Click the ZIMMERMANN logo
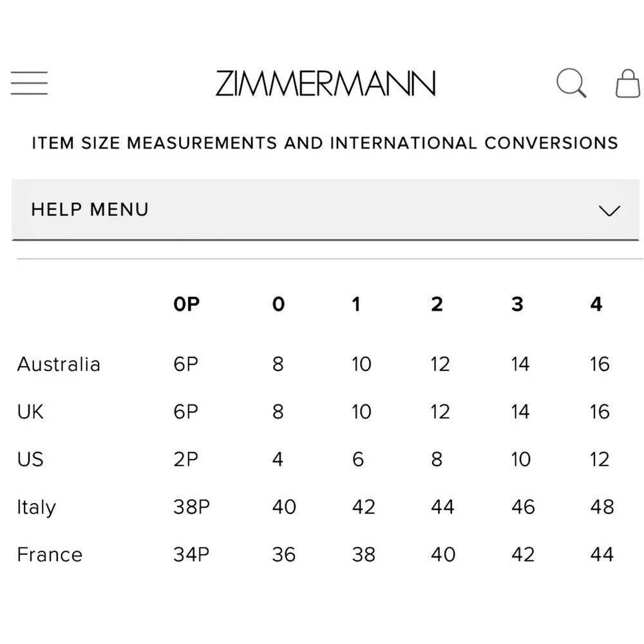 tap(325, 83)
